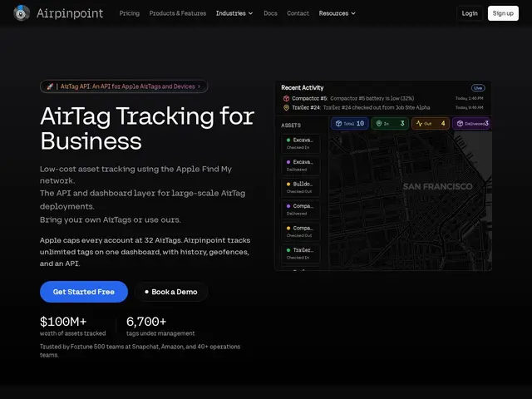Click the Trailer #24 location pin icon
Viewport: 532px width, 399px height.
(286, 107)
